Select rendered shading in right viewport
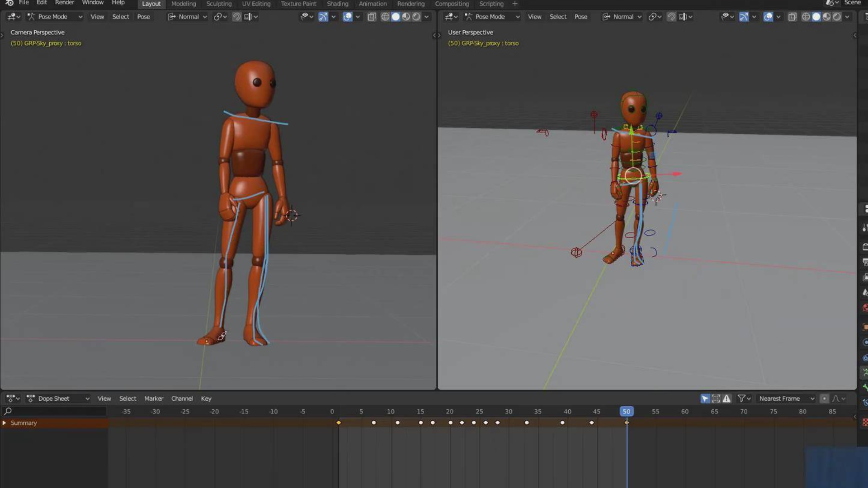This screenshot has height=488, width=868. point(837,17)
